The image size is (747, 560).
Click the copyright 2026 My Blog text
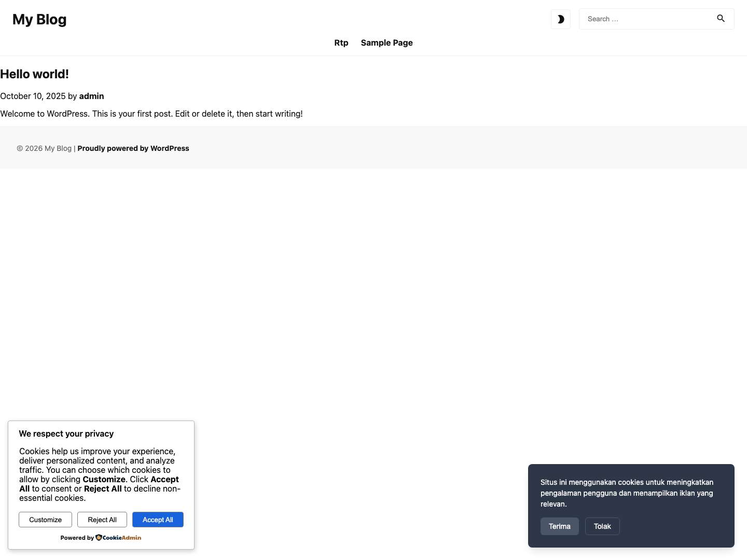[44, 148]
